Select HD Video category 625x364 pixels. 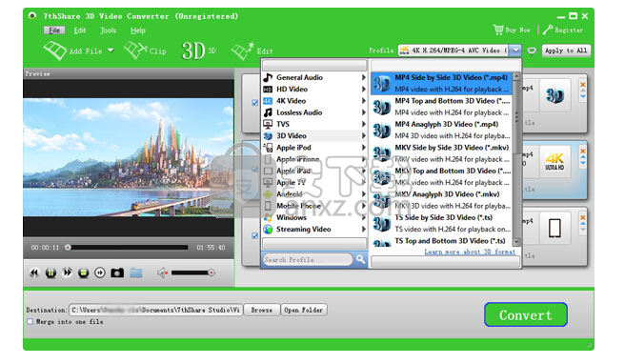(314, 89)
